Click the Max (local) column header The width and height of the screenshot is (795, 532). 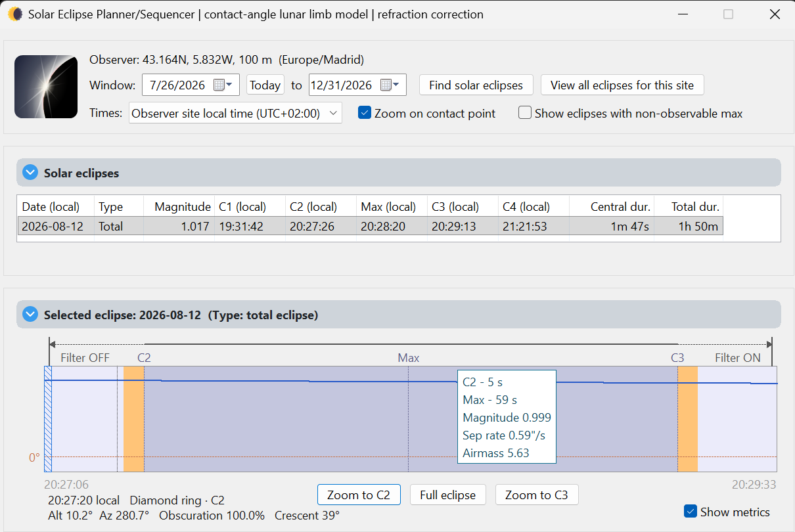click(392, 206)
